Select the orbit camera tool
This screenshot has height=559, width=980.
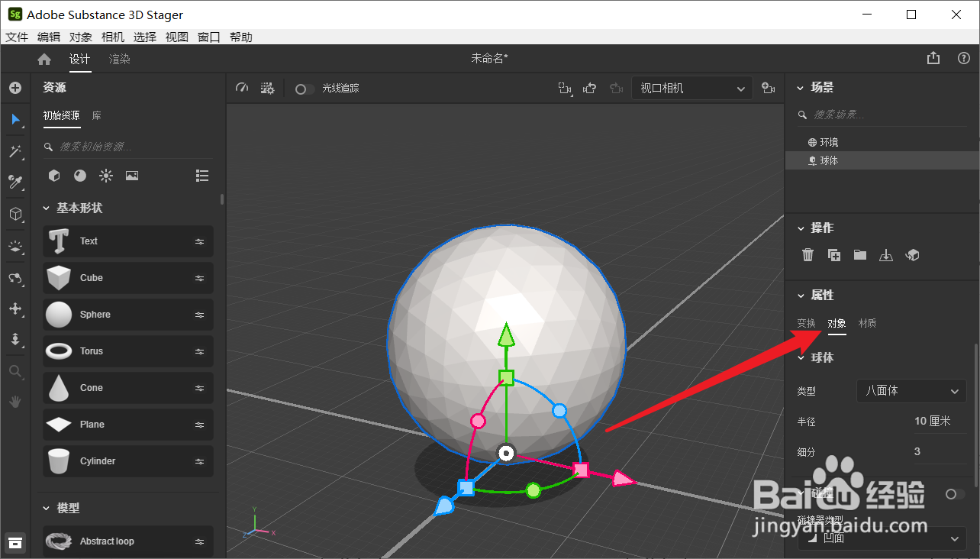coord(15,277)
